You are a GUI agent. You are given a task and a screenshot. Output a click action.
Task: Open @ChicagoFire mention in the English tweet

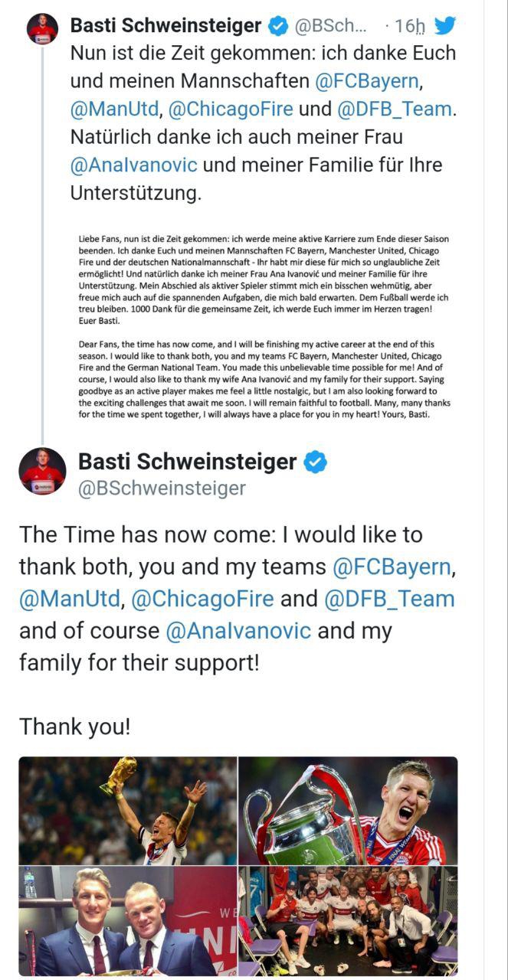pyautogui.click(x=202, y=599)
